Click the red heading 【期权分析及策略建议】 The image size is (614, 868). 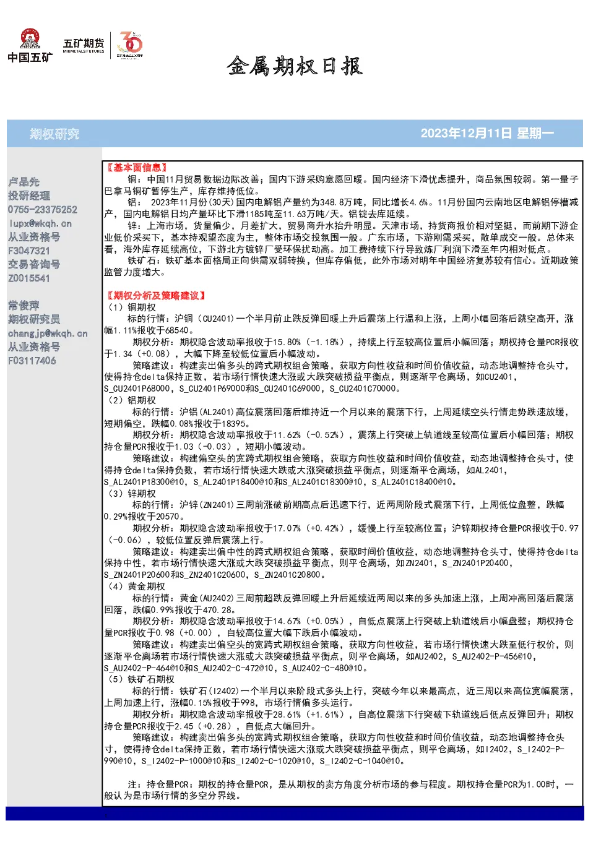pos(155,296)
